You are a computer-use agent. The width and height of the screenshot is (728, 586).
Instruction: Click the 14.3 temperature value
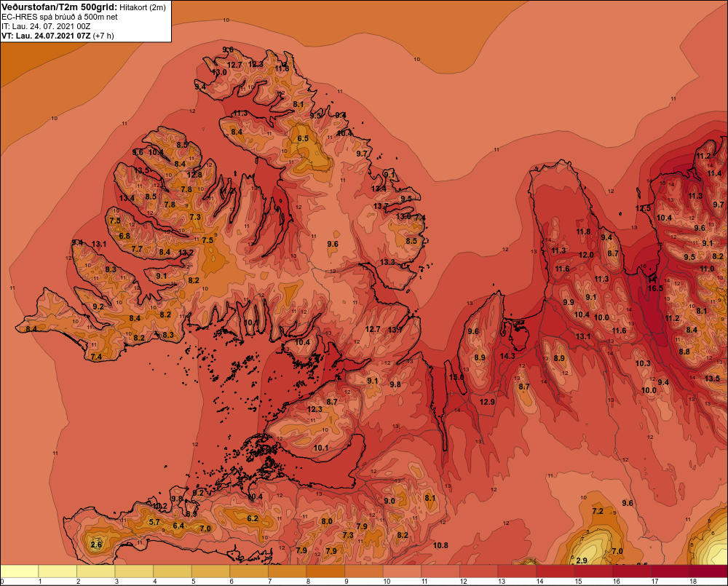point(507,356)
